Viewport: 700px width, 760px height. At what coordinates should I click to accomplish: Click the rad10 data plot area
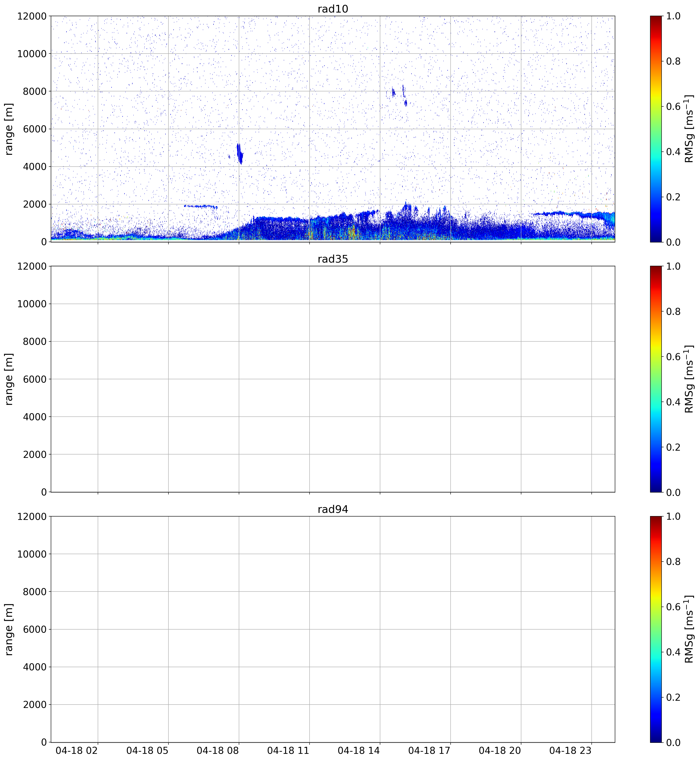(x=333, y=129)
